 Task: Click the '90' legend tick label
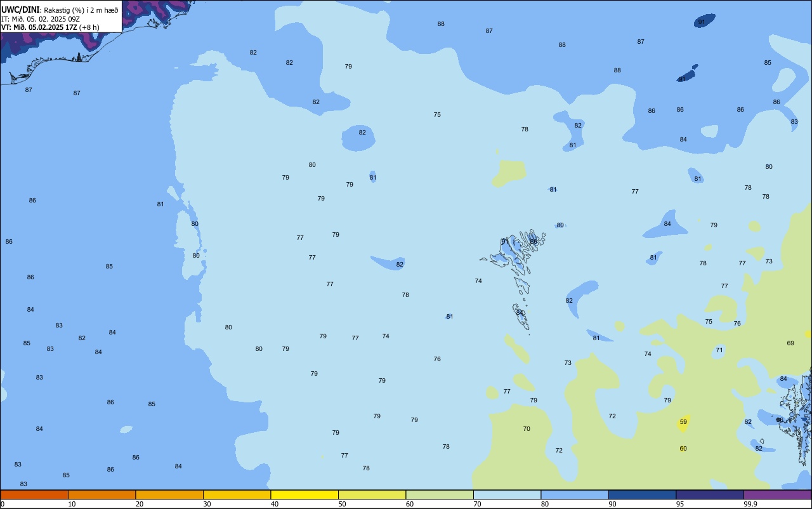tap(613, 504)
